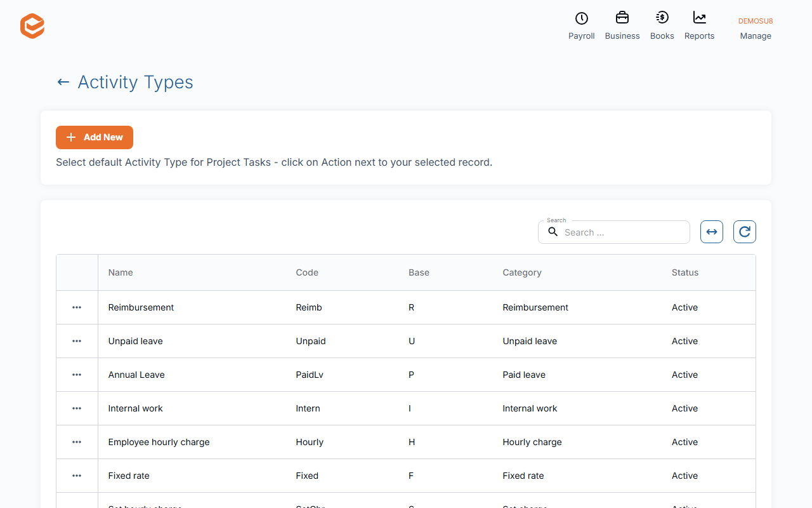Sort by the Category column header

522,272
